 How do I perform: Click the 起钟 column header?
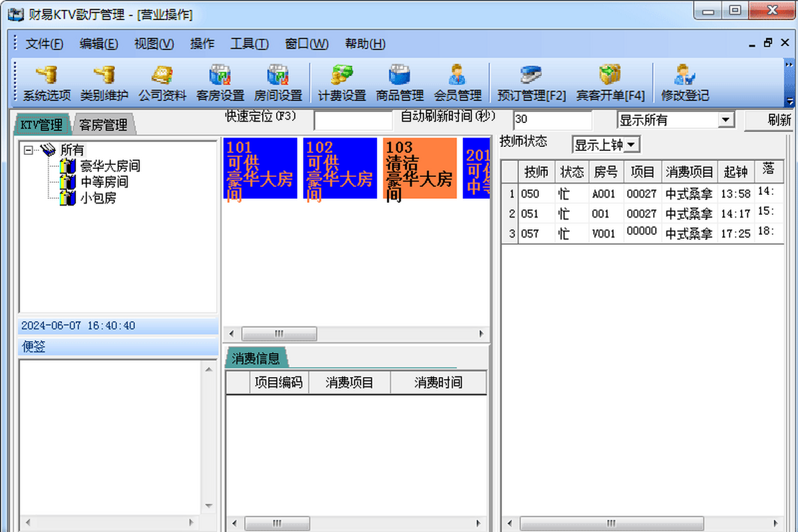point(735,172)
